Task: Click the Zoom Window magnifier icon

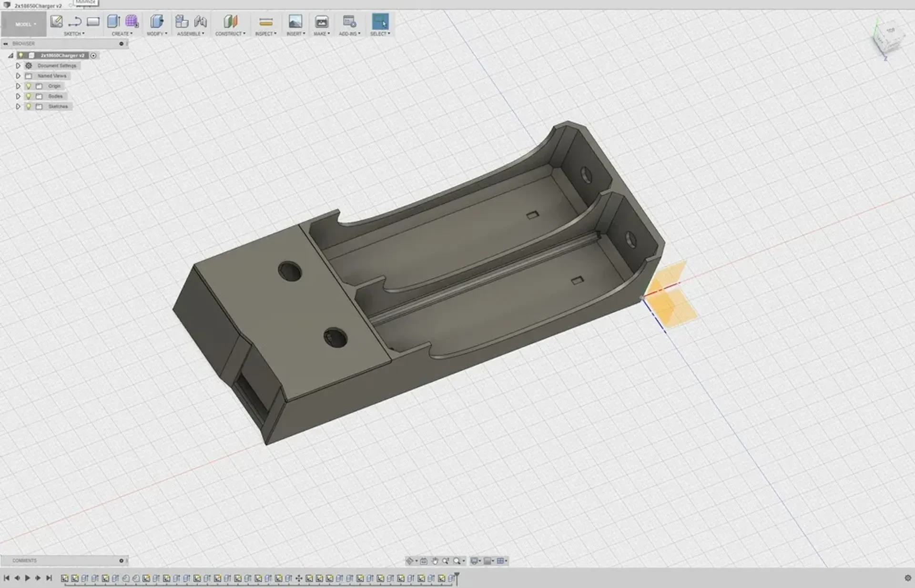Action: pos(446,561)
